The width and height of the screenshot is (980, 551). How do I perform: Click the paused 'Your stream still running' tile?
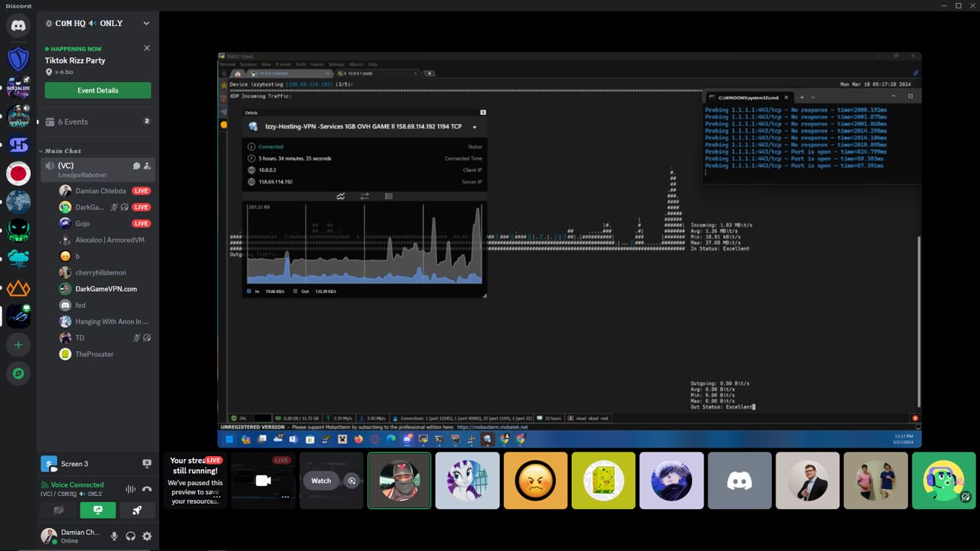coord(195,481)
